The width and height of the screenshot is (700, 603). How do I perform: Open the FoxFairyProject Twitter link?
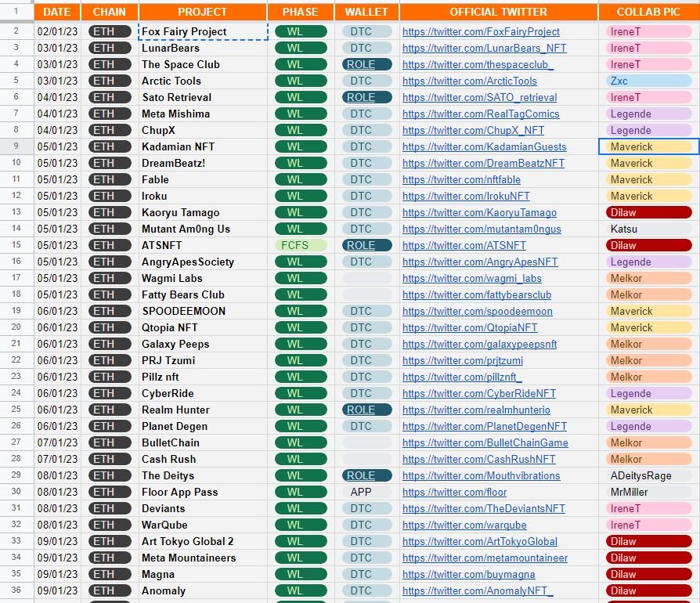click(x=481, y=31)
